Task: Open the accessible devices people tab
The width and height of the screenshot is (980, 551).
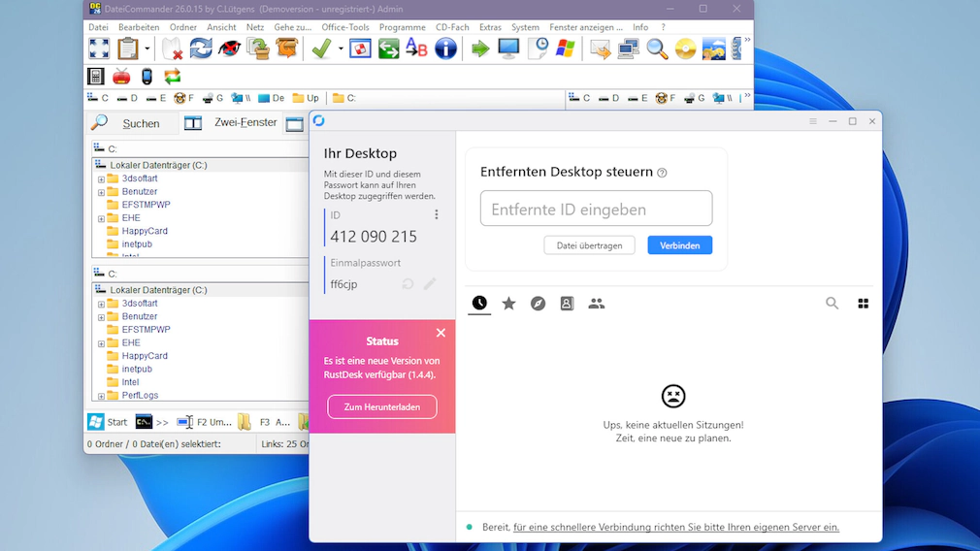Action: 597,304
